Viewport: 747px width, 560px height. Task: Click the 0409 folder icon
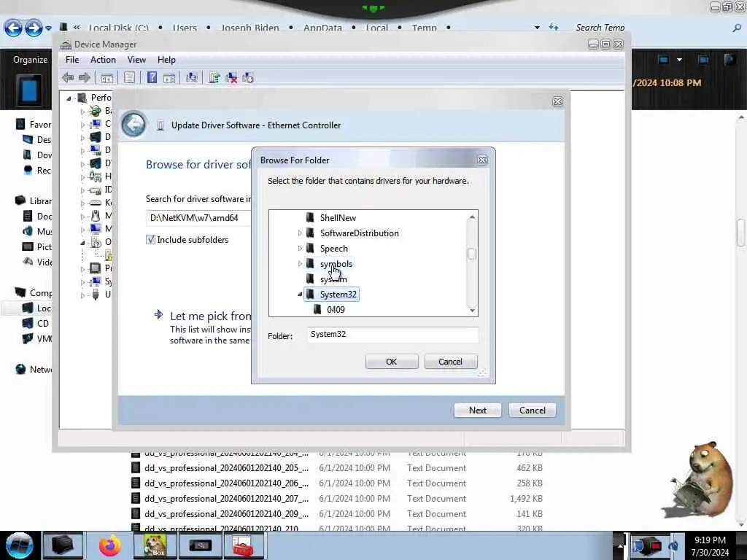pyautogui.click(x=318, y=309)
